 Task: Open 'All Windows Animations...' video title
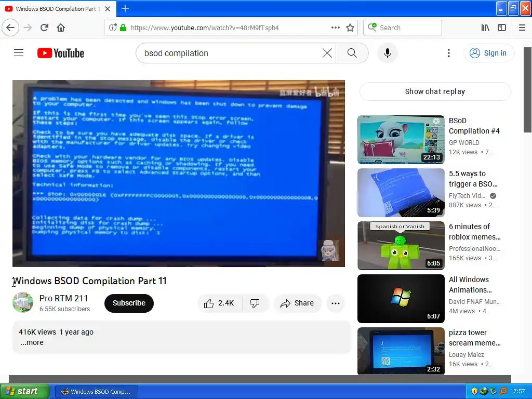point(470,285)
